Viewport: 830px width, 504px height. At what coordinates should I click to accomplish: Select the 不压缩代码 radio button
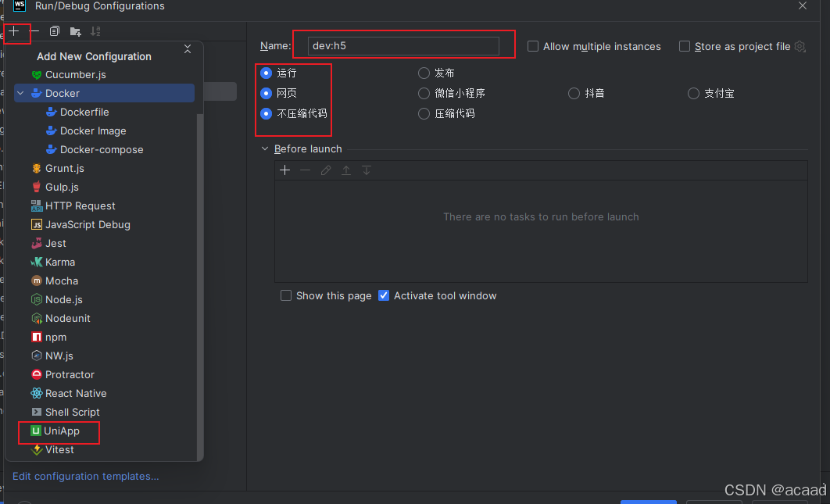(x=267, y=113)
